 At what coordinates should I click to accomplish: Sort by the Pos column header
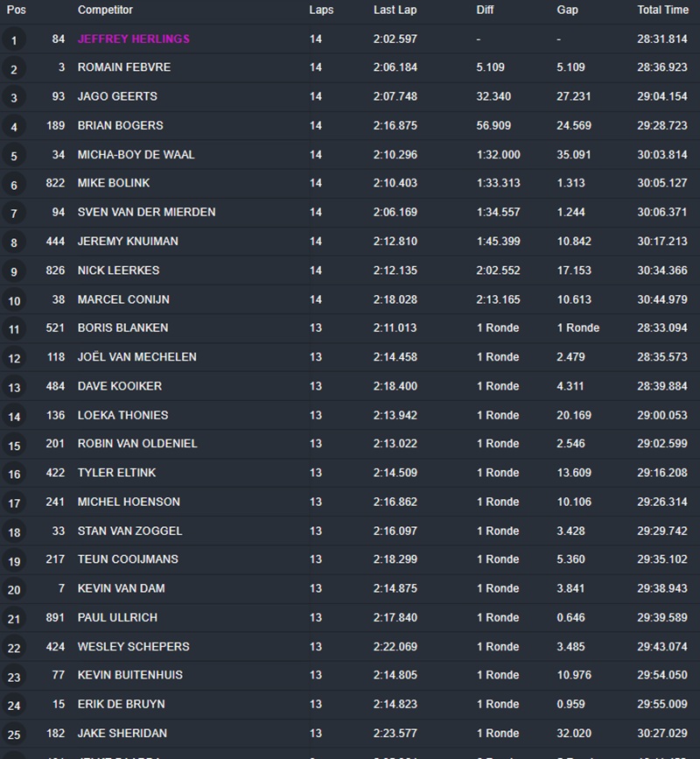click(17, 10)
